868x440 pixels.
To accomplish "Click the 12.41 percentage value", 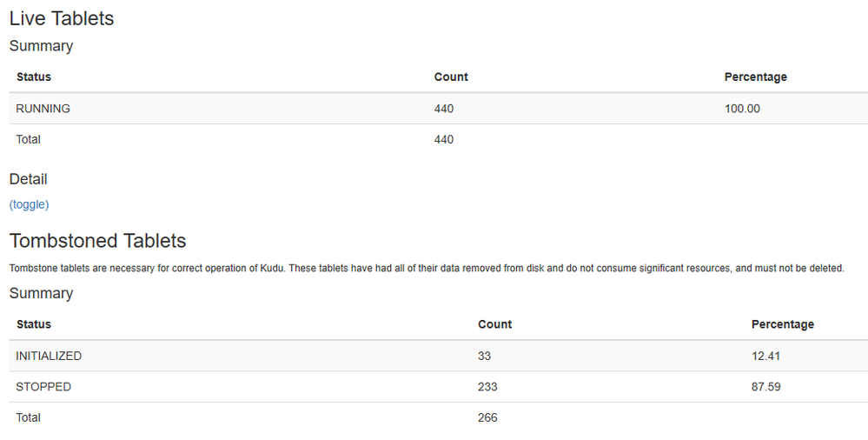I will point(765,356).
